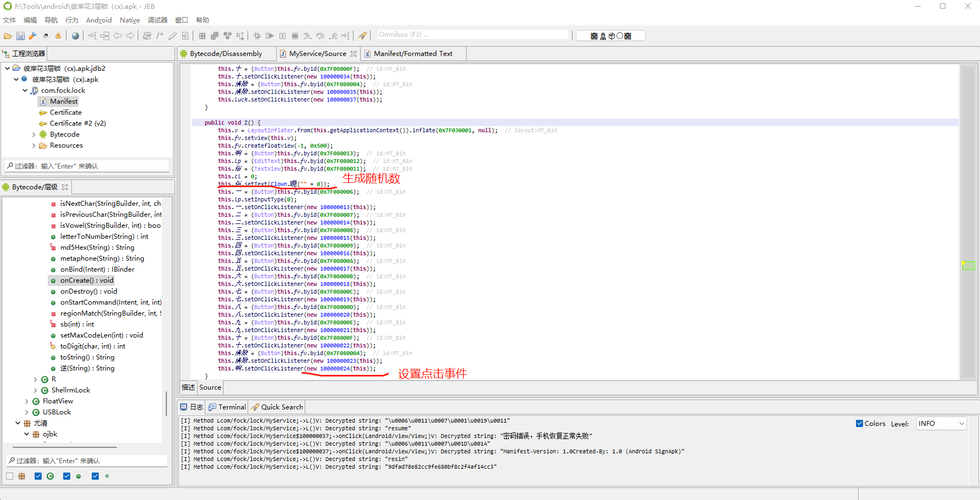
Task: Switch to the Terminal tab
Action: click(227, 407)
